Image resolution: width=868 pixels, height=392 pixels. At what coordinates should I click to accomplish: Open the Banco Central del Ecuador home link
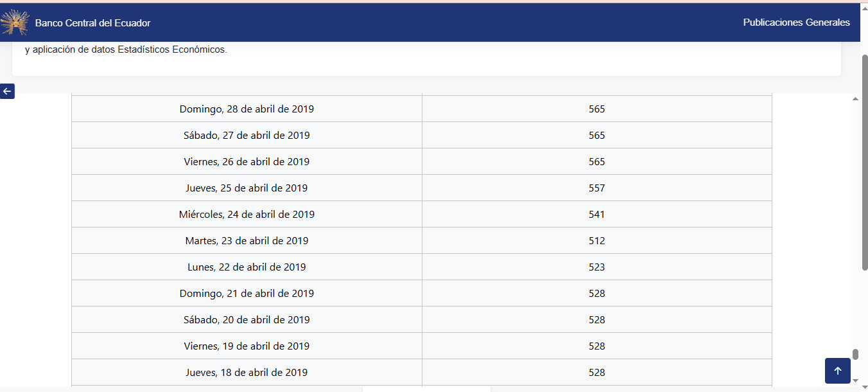click(92, 23)
